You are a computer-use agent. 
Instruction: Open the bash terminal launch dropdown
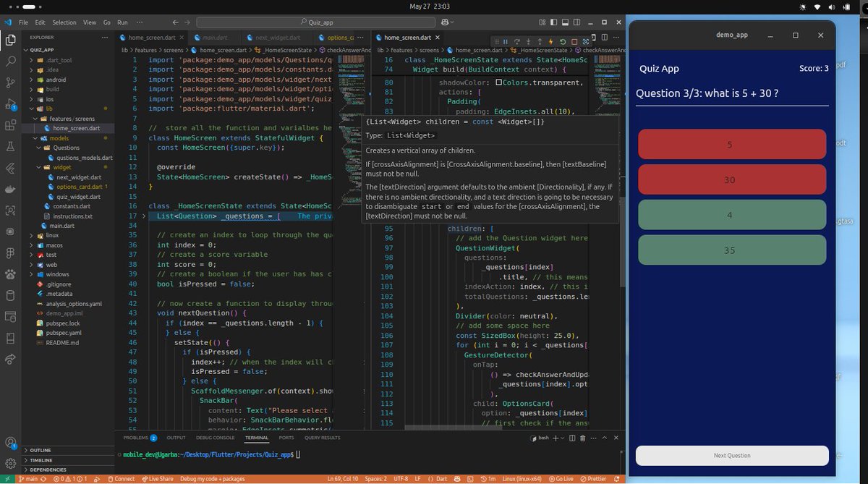[x=564, y=438]
